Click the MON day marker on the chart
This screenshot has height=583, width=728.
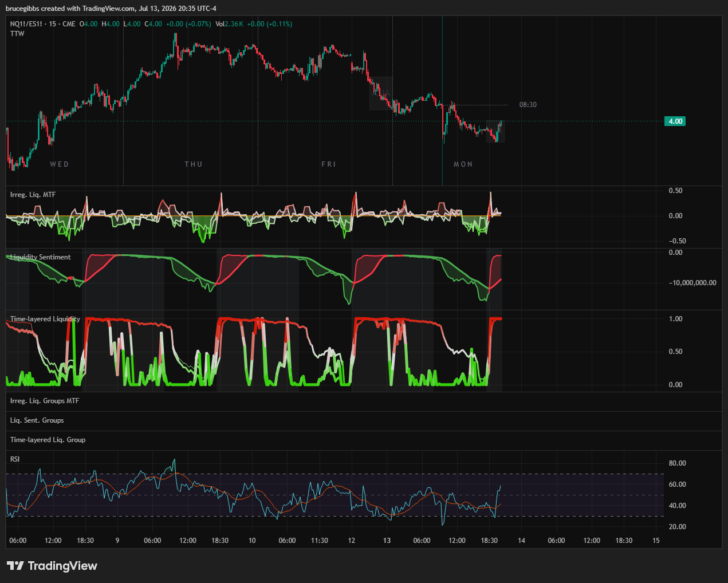pyautogui.click(x=463, y=164)
